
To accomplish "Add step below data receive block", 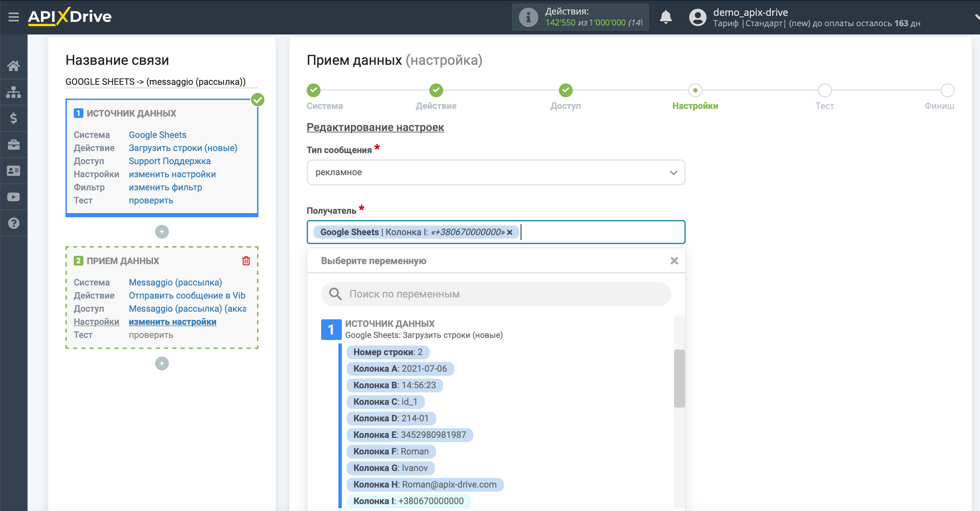I will (162, 363).
